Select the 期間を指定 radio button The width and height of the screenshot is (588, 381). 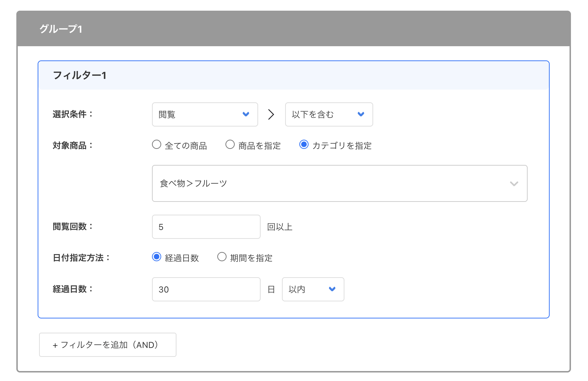click(222, 257)
